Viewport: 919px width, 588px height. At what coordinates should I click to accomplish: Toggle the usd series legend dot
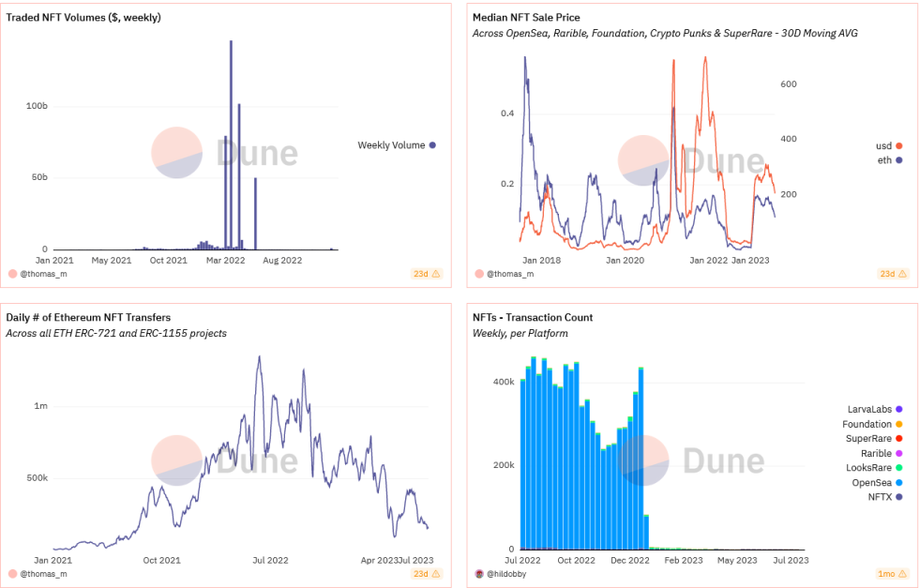click(899, 146)
